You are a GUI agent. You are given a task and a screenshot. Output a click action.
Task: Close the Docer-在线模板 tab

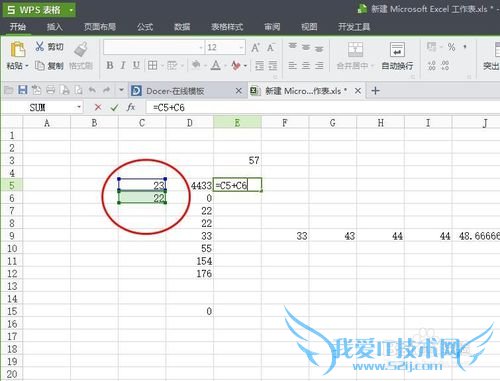(239, 90)
